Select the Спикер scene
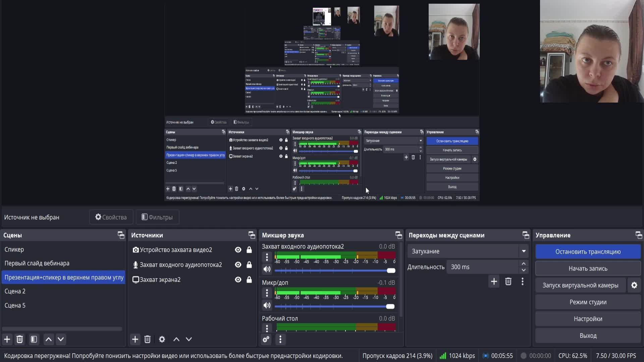 tap(63, 249)
